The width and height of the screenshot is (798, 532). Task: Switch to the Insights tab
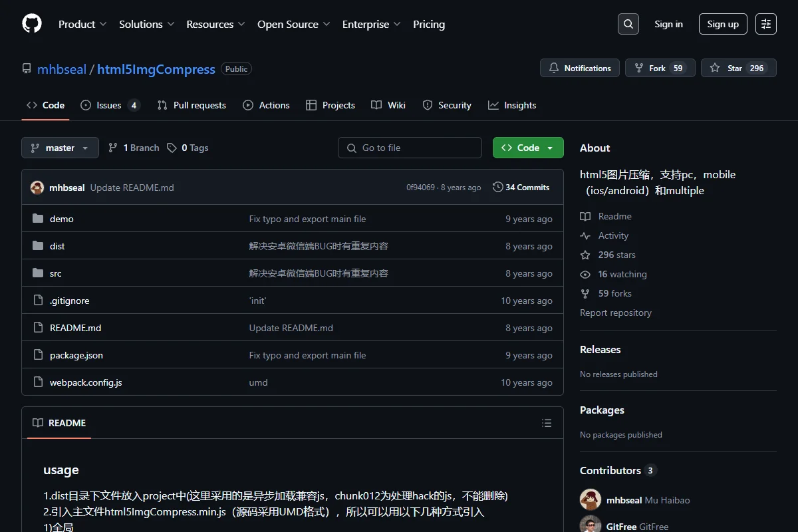(x=512, y=105)
